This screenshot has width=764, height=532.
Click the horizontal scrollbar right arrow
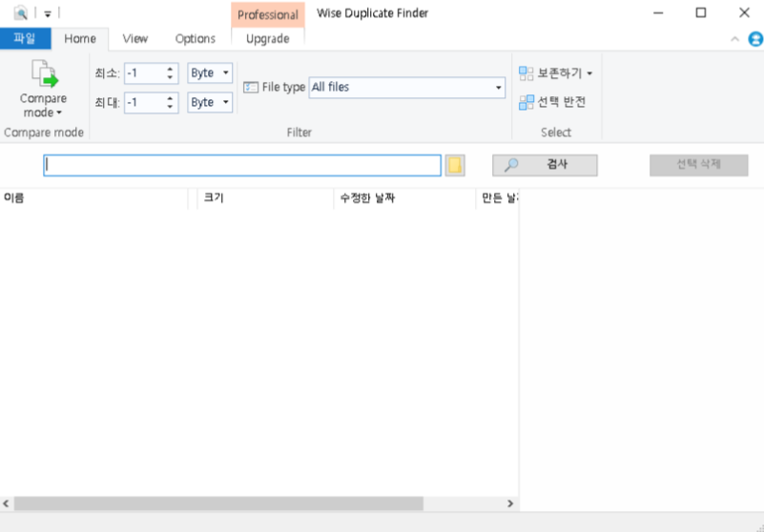coord(510,503)
